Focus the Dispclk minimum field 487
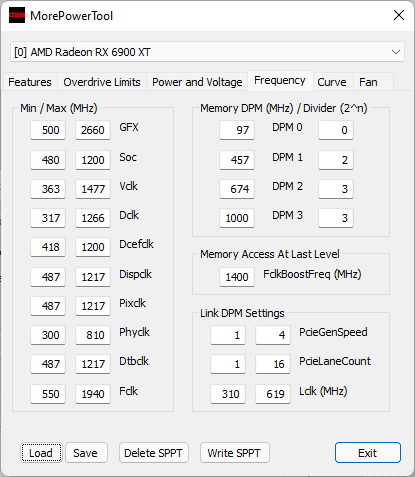 (x=48, y=277)
